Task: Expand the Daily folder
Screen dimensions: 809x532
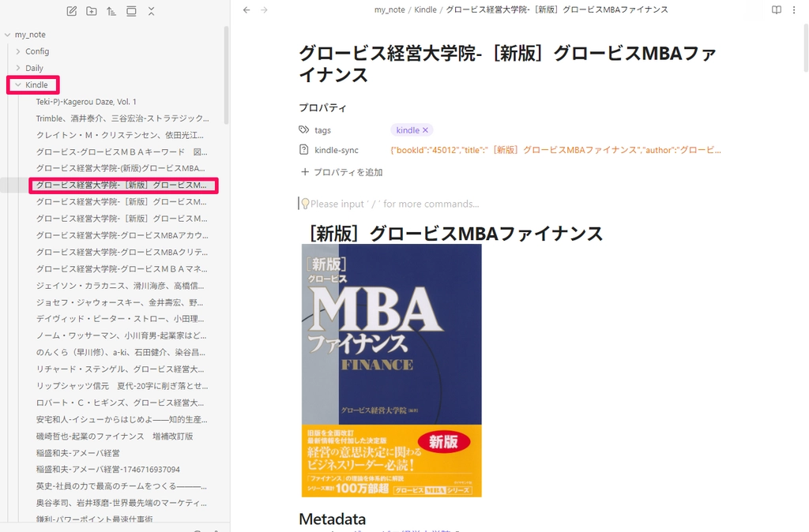Action: (x=19, y=68)
